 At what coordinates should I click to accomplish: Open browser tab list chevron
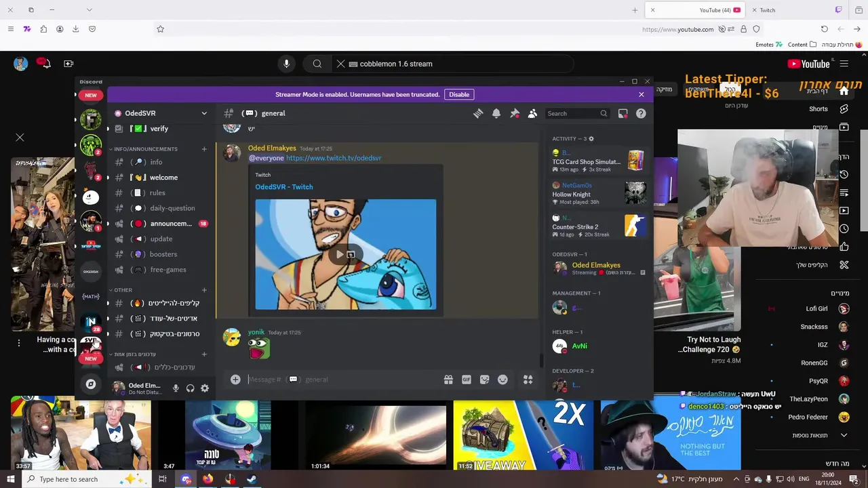pyautogui.click(x=89, y=10)
